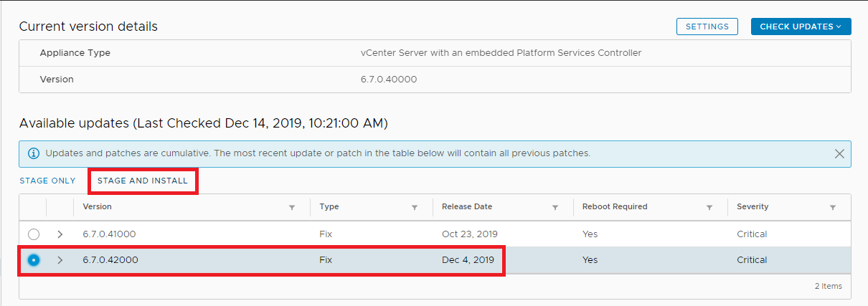
Task: Click Stage Only action
Action: 47,181
